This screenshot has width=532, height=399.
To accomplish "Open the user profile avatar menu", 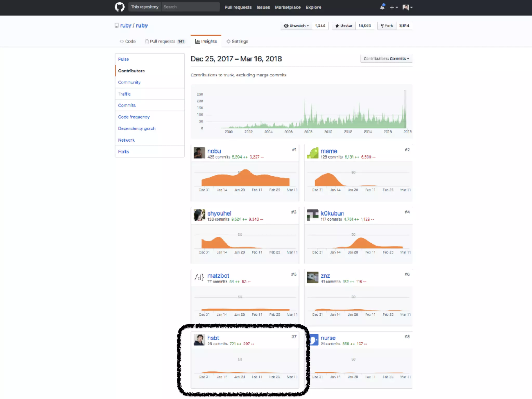I will (x=407, y=8).
